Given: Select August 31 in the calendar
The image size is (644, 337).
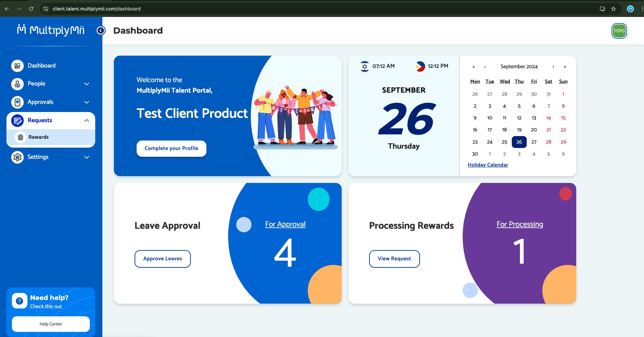Looking at the screenshot, I should [548, 94].
